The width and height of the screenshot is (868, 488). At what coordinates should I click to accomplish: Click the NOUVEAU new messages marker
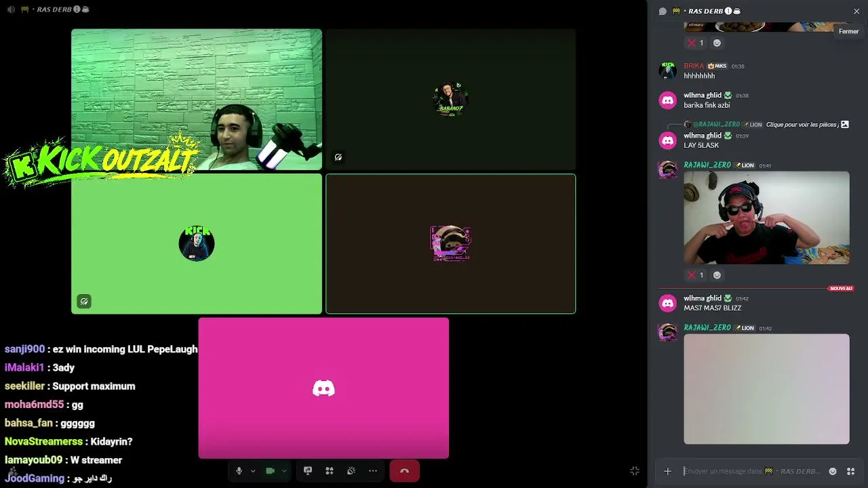[841, 289]
